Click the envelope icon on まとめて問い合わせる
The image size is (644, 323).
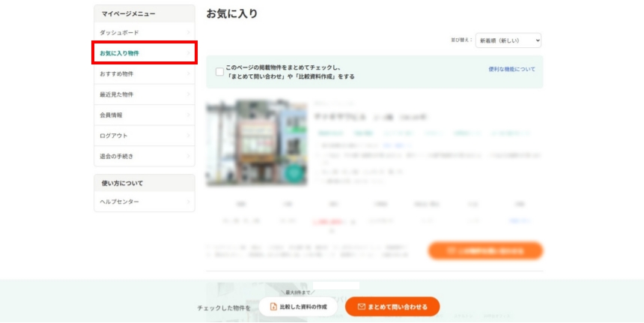361,307
